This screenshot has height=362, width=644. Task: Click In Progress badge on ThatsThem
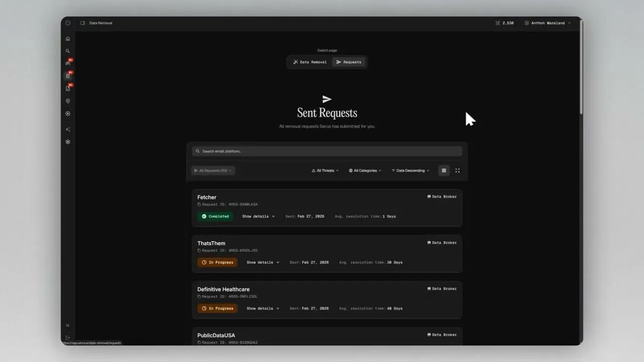pyautogui.click(x=217, y=262)
